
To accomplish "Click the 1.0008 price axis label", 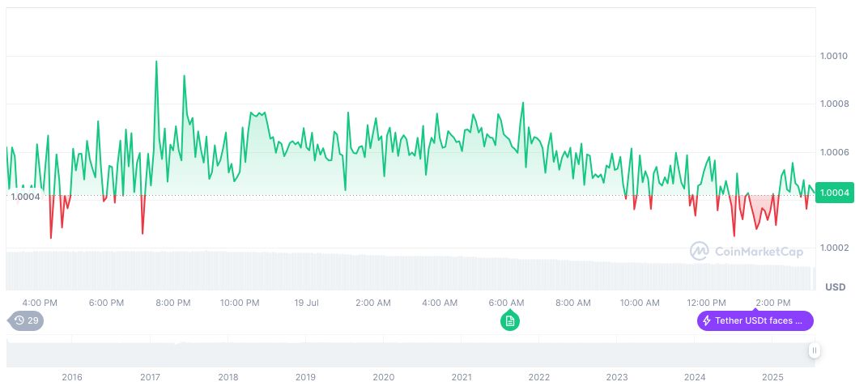I will click(833, 104).
